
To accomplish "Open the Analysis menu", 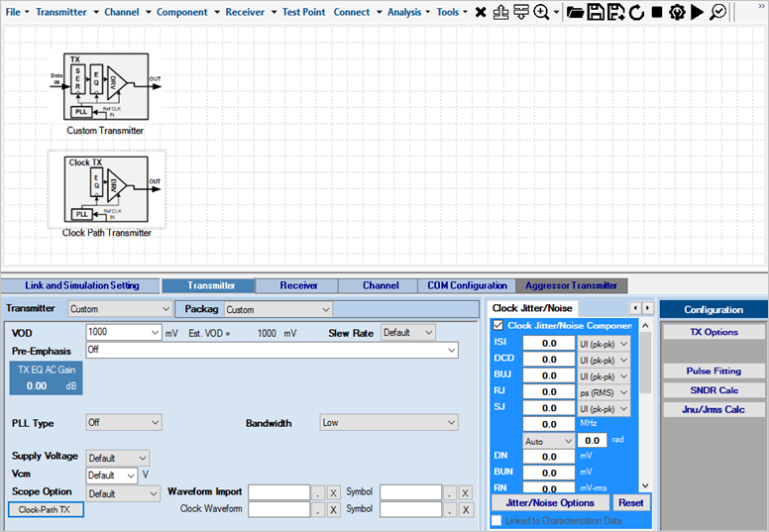I will pos(407,12).
